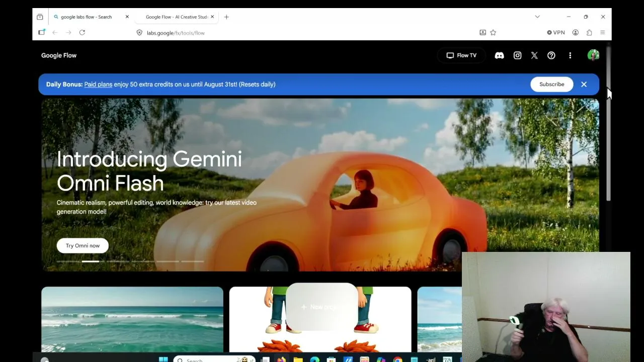Open the browser account profile icon
The width and height of the screenshot is (644, 362).
(x=576, y=33)
